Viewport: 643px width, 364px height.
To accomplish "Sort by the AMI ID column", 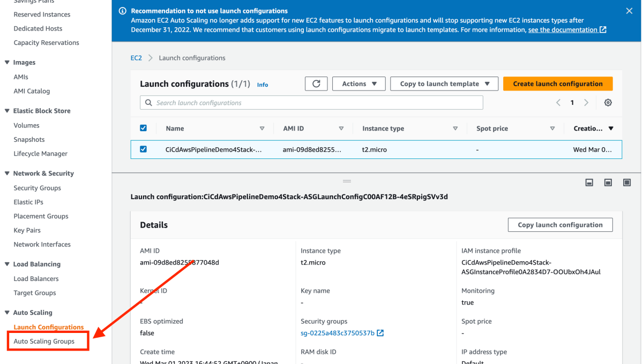I will (x=341, y=128).
